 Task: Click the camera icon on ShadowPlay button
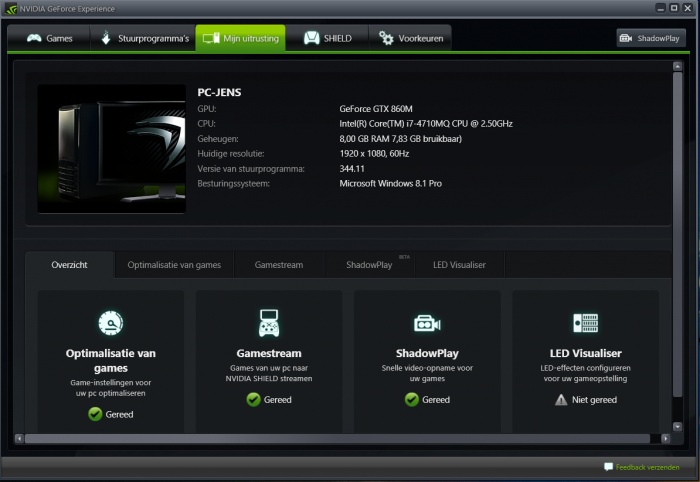tap(626, 38)
